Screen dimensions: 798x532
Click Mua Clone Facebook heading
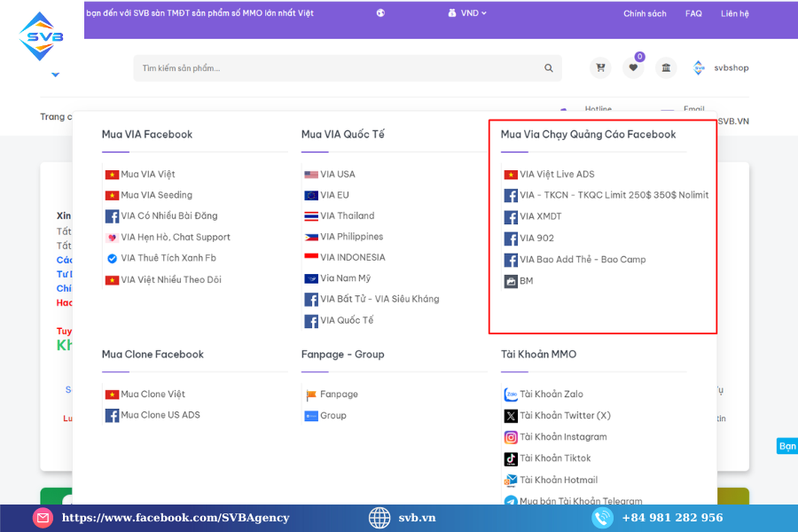click(x=153, y=355)
